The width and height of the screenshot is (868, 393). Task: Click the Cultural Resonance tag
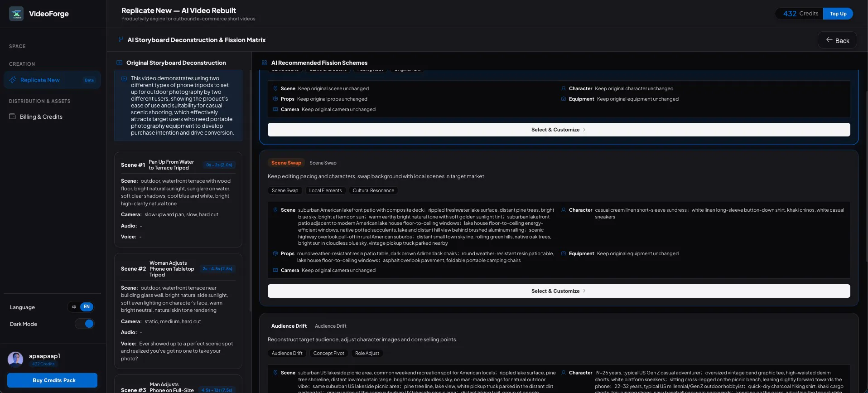[373, 190]
